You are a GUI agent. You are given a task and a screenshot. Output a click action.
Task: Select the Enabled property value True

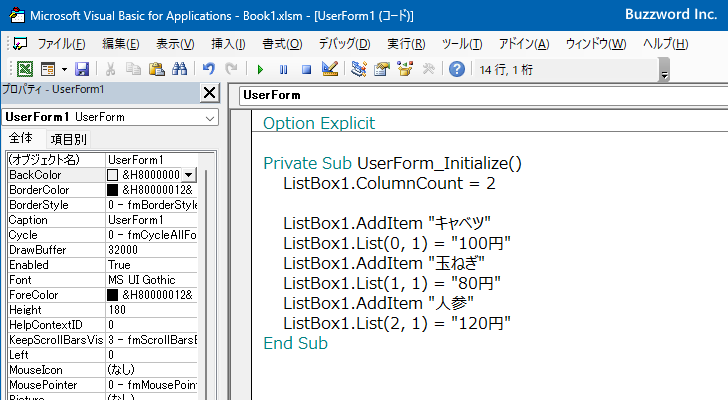[119, 265]
